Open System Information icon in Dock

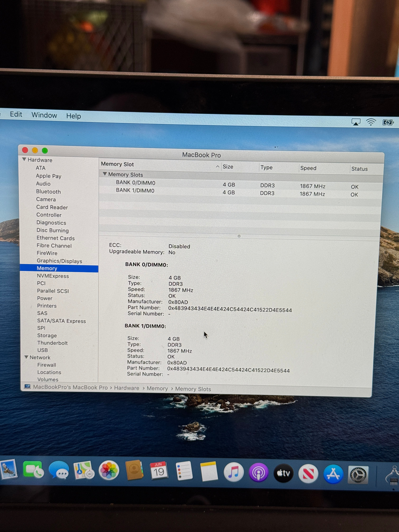click(393, 476)
